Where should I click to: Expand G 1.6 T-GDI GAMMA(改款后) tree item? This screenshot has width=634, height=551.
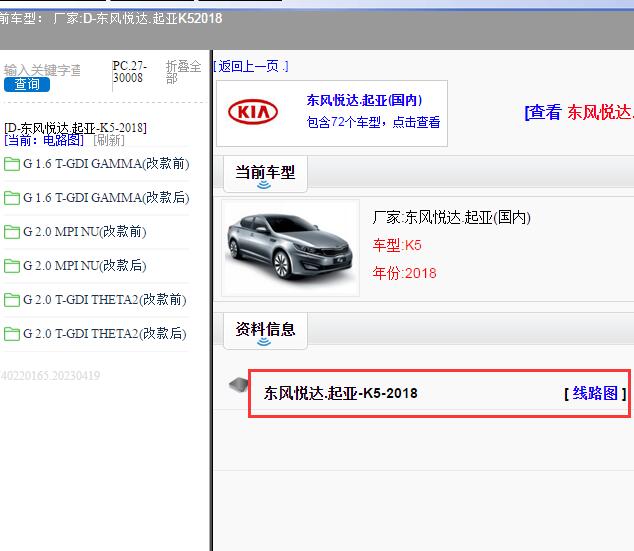[106, 198]
